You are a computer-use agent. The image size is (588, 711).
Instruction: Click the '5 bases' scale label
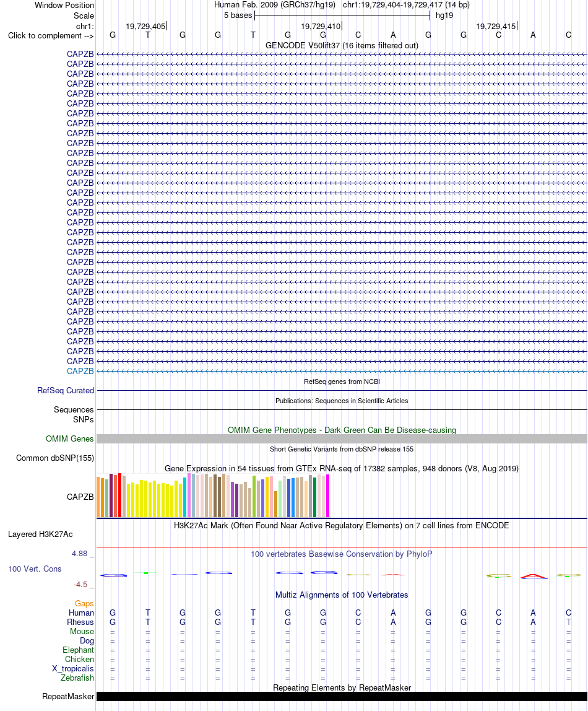click(x=238, y=15)
